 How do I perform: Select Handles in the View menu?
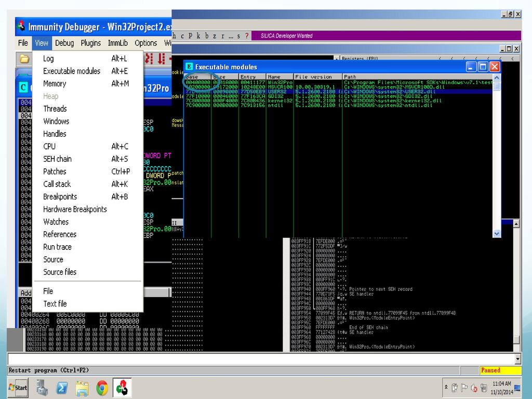point(87,134)
